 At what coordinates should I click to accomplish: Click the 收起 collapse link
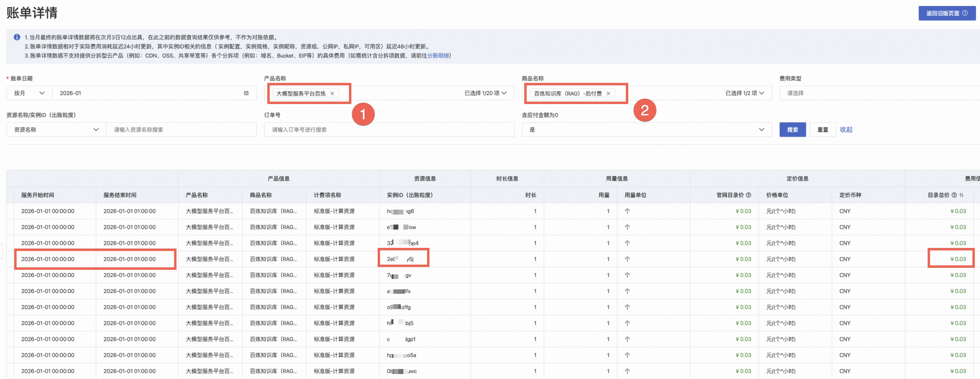(846, 130)
